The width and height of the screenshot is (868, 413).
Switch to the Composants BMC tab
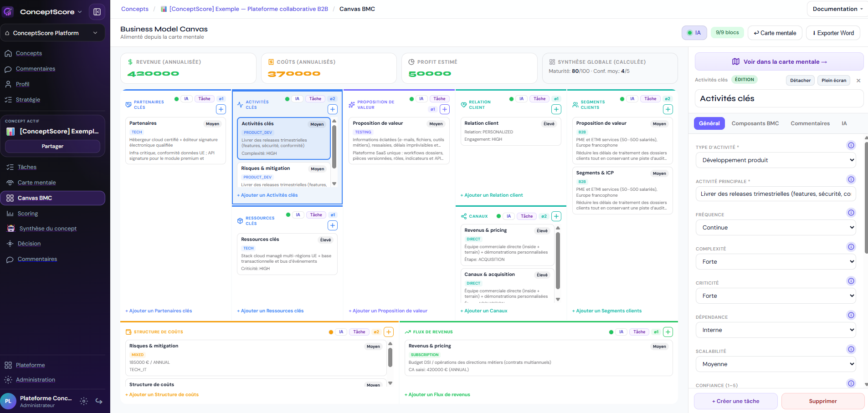[x=755, y=123]
